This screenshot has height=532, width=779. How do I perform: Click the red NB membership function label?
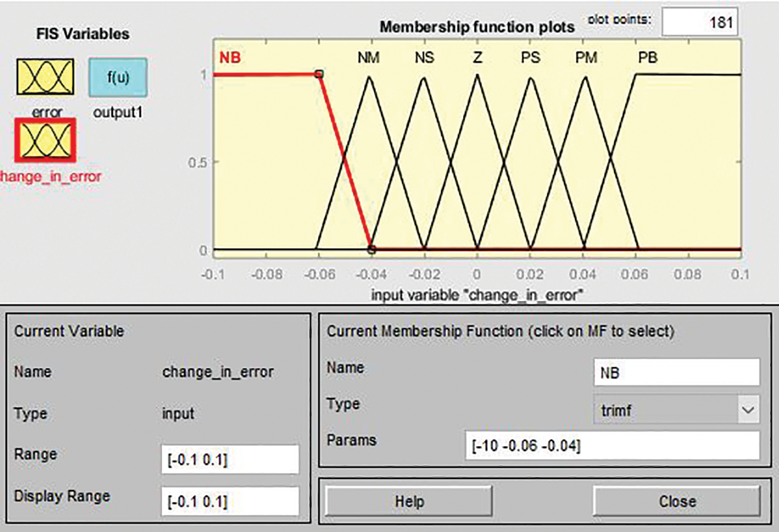pyautogui.click(x=229, y=57)
